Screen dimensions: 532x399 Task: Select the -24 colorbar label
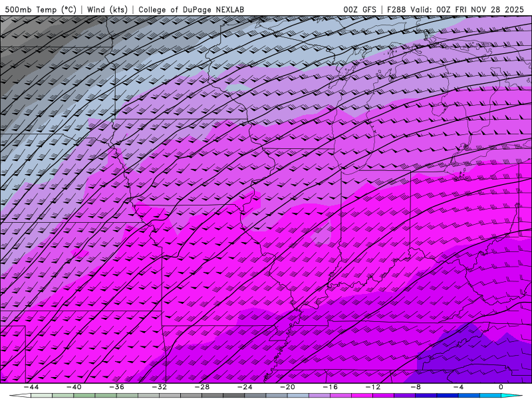tap(245, 387)
